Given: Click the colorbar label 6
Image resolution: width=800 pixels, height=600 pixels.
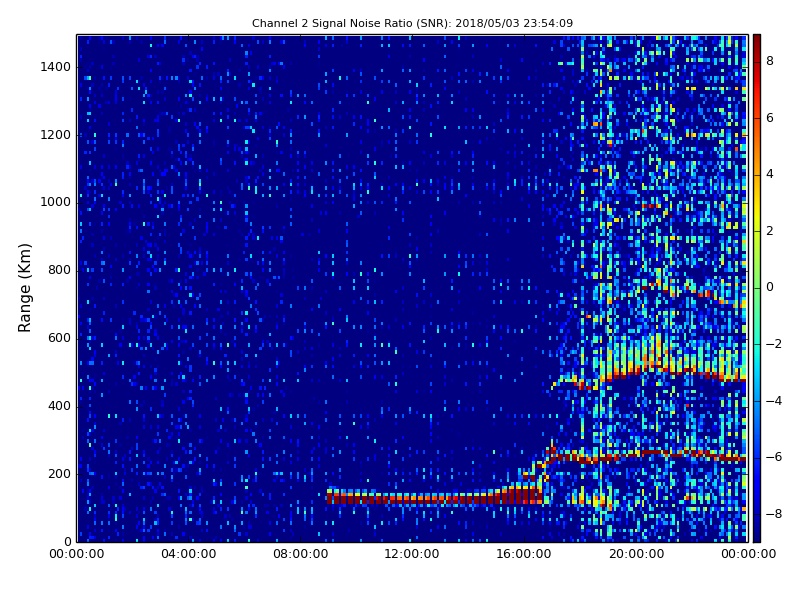Looking at the screenshot, I should click(770, 118).
